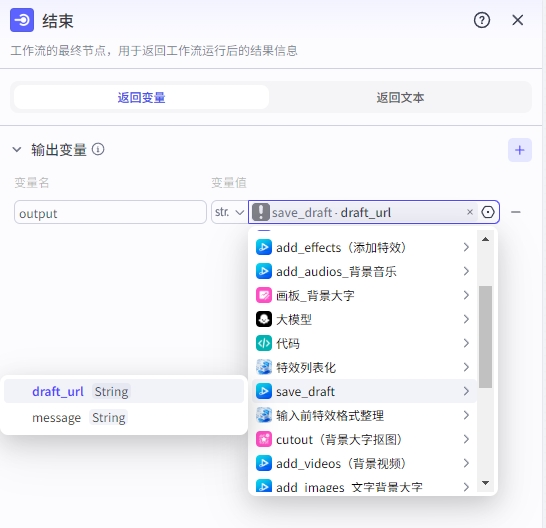Click the 结束 node icon in header

tap(22, 20)
